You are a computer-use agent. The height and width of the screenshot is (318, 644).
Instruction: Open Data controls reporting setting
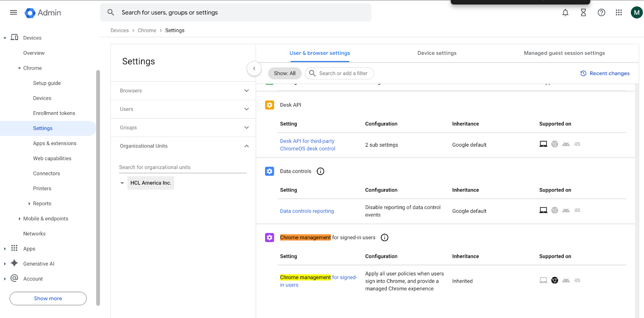pos(307,211)
